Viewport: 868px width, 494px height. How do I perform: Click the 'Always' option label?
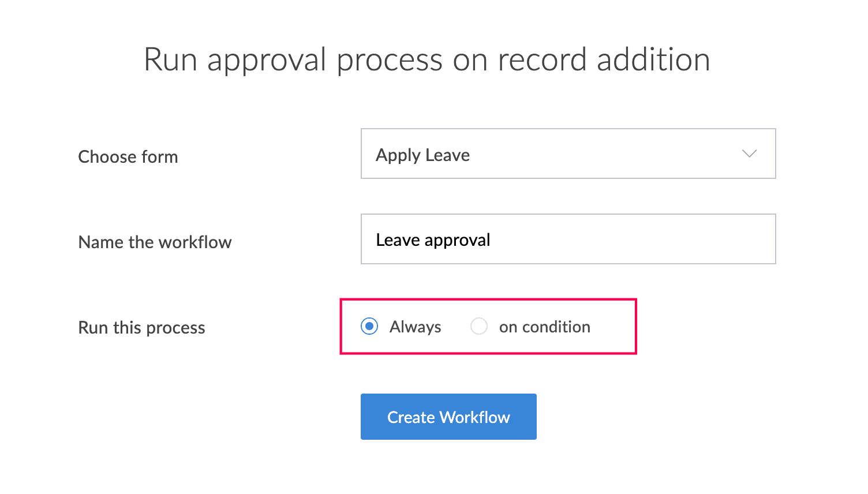(x=415, y=327)
